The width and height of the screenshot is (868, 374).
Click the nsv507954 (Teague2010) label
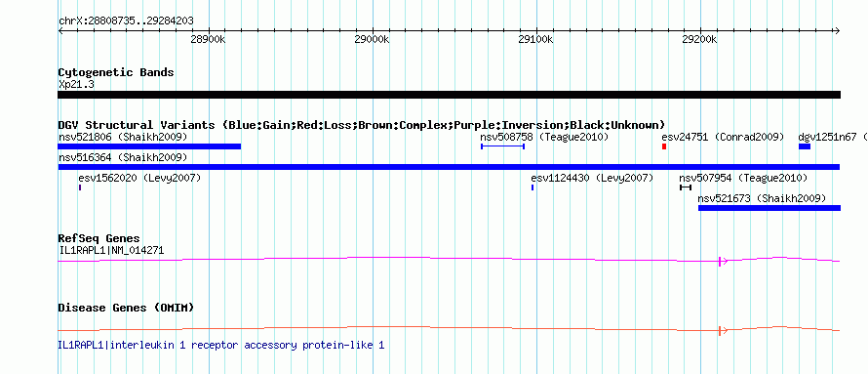tap(743, 179)
